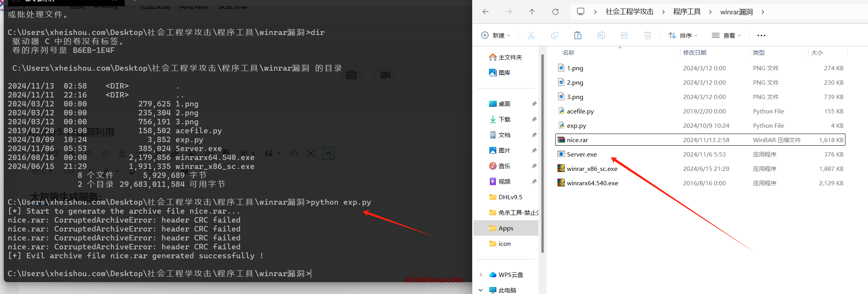Screen dimensions: 868x294
Task: Click the upward chevron button behind terminal
Action: pyautogui.click(x=328, y=153)
